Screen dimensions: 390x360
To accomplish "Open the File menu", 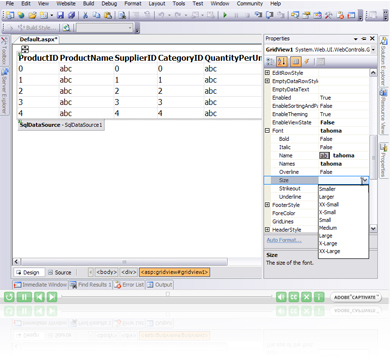I will point(10,4).
